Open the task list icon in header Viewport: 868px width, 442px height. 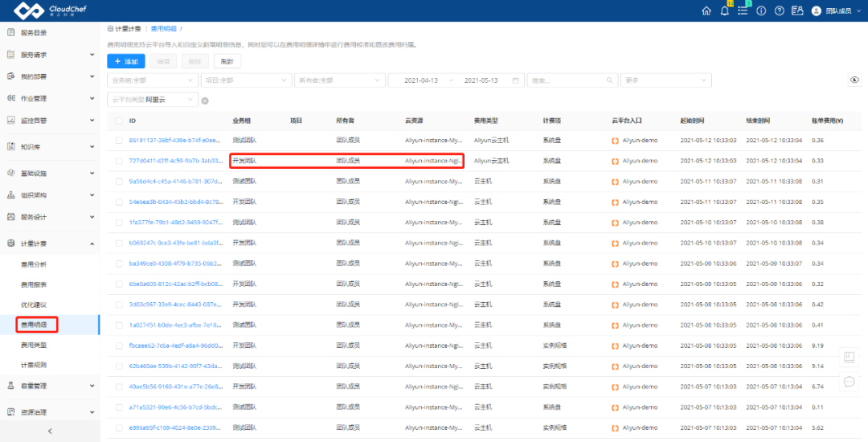click(743, 11)
